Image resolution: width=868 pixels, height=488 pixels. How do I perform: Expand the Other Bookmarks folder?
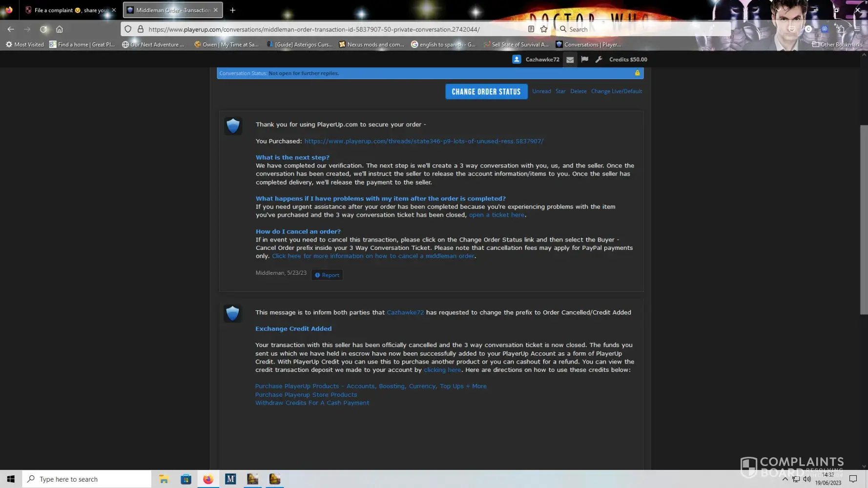(x=837, y=44)
